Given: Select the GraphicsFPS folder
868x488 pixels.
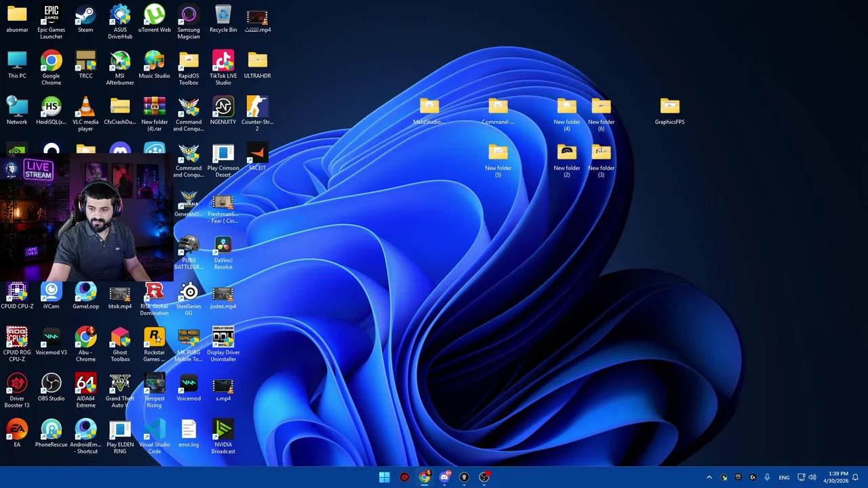Looking at the screenshot, I should pos(669,112).
